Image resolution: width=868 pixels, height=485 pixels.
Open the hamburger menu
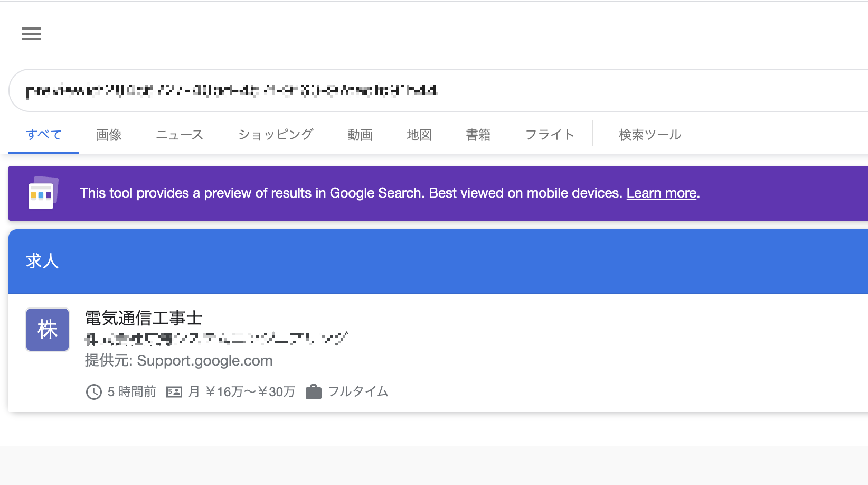coord(32,34)
